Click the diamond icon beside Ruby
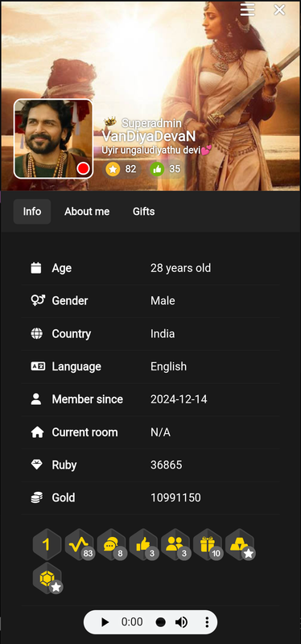This screenshot has height=644, width=301. 36,465
